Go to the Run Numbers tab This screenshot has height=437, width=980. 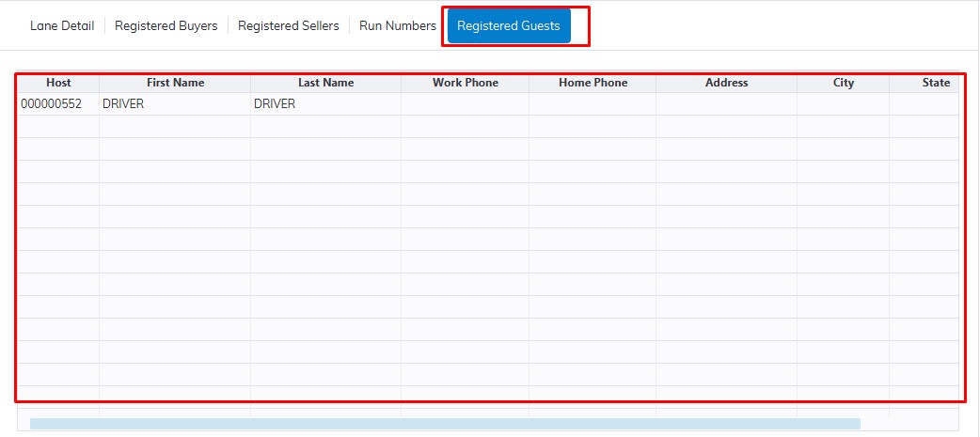coord(397,26)
